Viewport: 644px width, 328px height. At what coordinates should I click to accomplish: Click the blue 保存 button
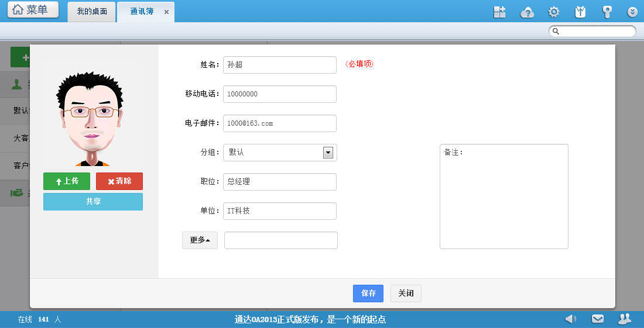pos(368,294)
